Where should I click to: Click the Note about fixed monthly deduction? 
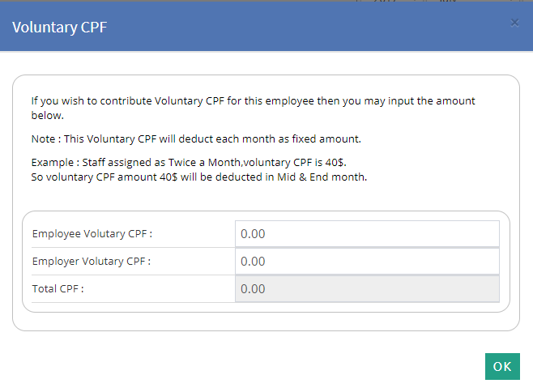pyautogui.click(x=195, y=138)
